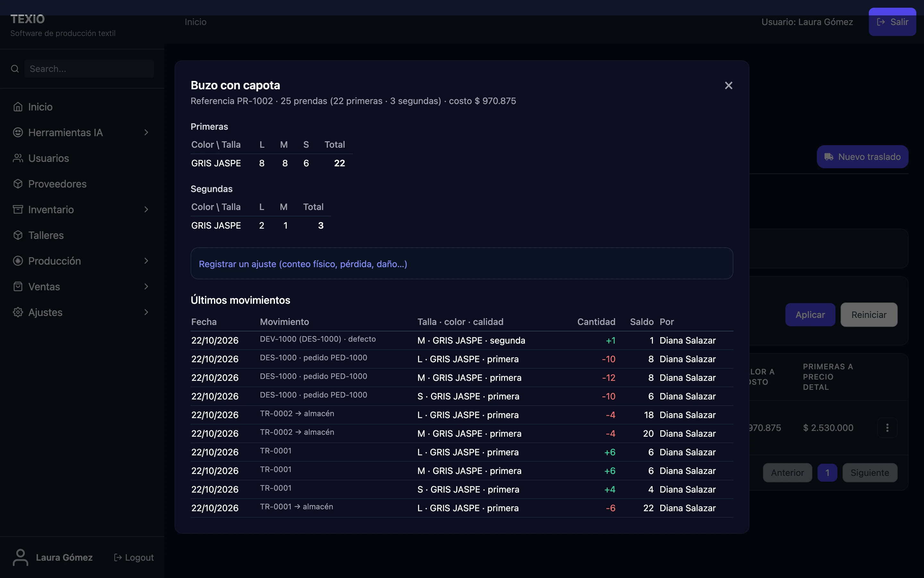Click the -12 quantity cell

coord(609,378)
